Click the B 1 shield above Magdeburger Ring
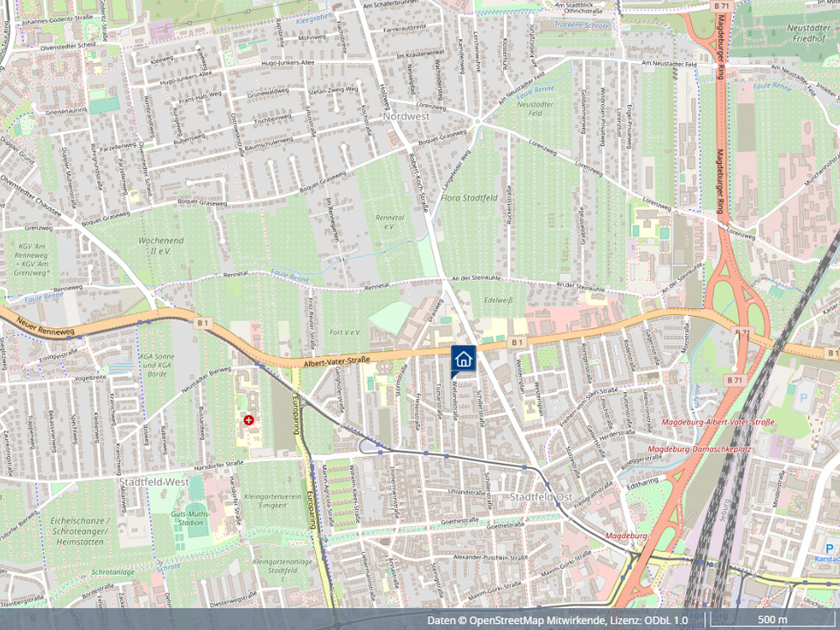840x630 pixels. 721,7
